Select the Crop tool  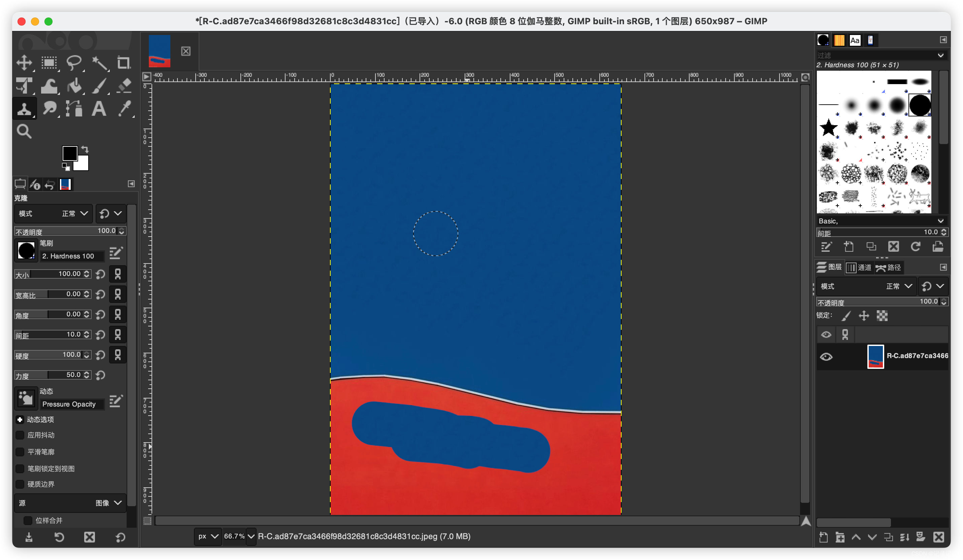point(124,63)
